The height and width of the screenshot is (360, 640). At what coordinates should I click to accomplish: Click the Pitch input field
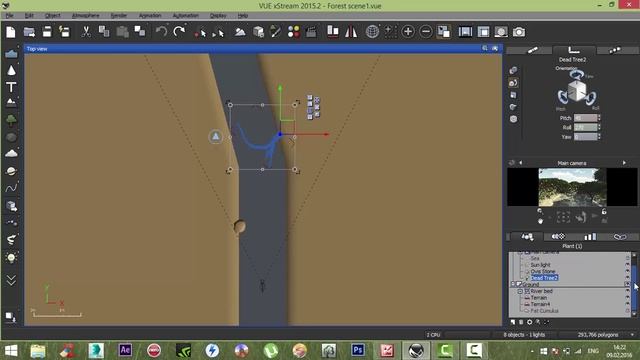585,118
